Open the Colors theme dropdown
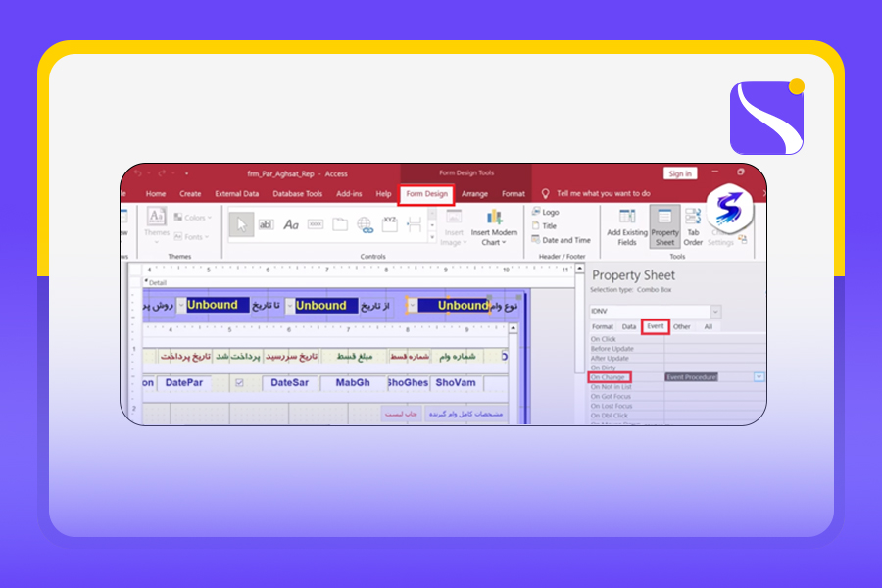Viewport: 882px width, 588px height. pos(193,218)
